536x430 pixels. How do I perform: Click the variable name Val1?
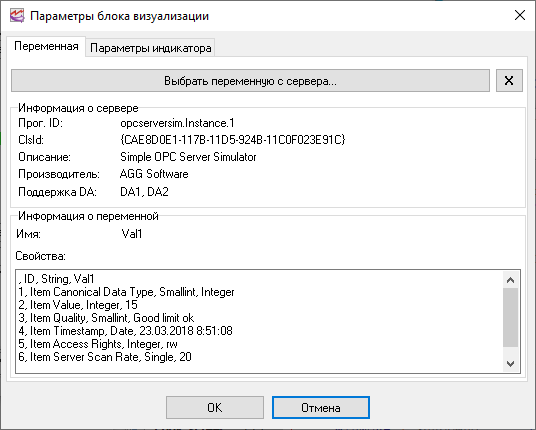point(132,234)
